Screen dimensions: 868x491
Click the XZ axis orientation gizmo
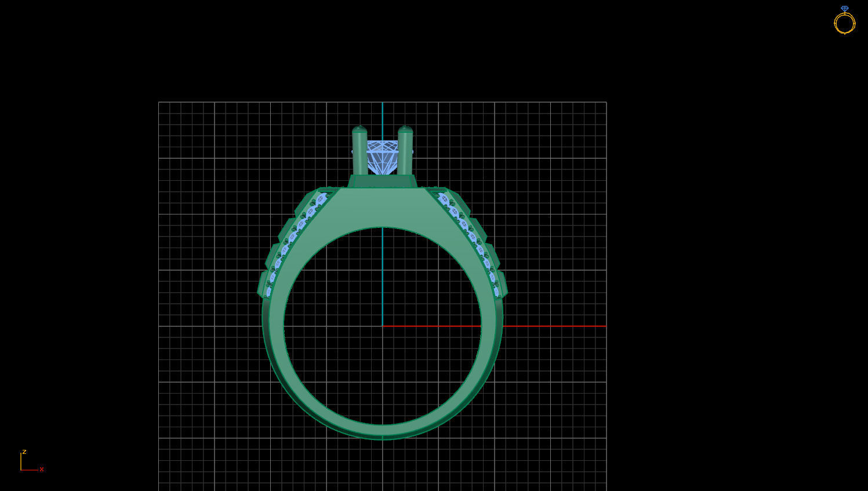32,461
